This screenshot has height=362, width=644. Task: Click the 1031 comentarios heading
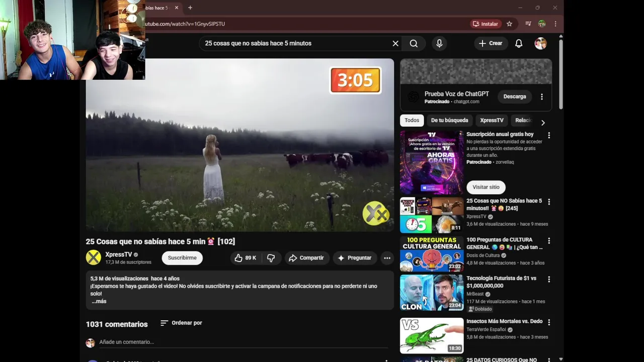point(117,324)
